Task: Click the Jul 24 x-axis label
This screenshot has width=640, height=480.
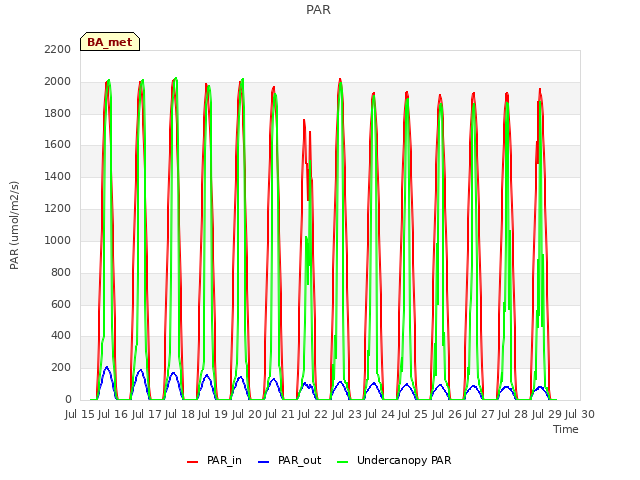Action: point(380,414)
